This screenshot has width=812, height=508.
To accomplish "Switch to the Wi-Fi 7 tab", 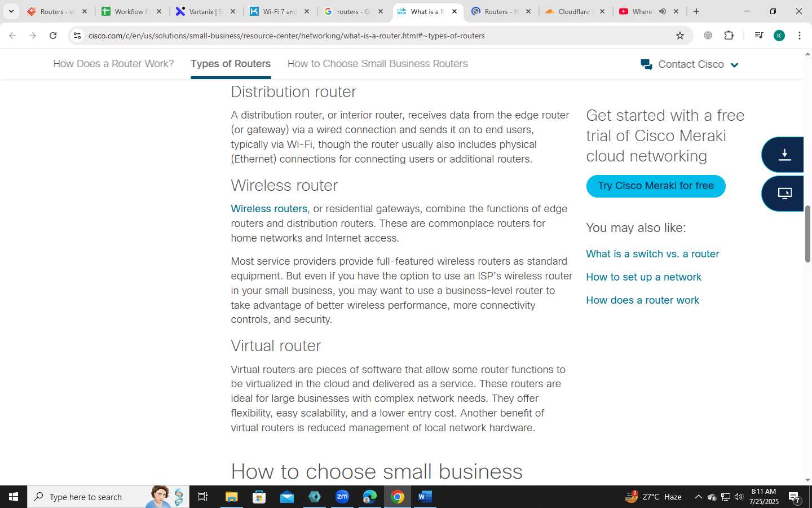I will [280, 11].
